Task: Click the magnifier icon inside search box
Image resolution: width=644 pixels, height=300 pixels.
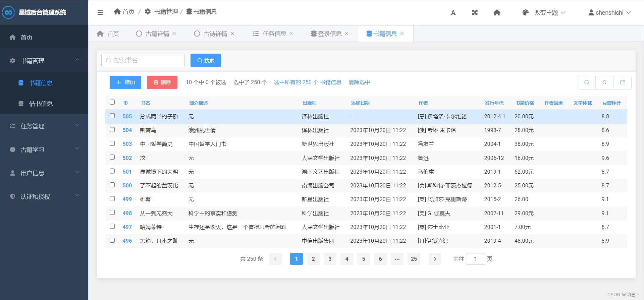Action: pyautogui.click(x=108, y=60)
